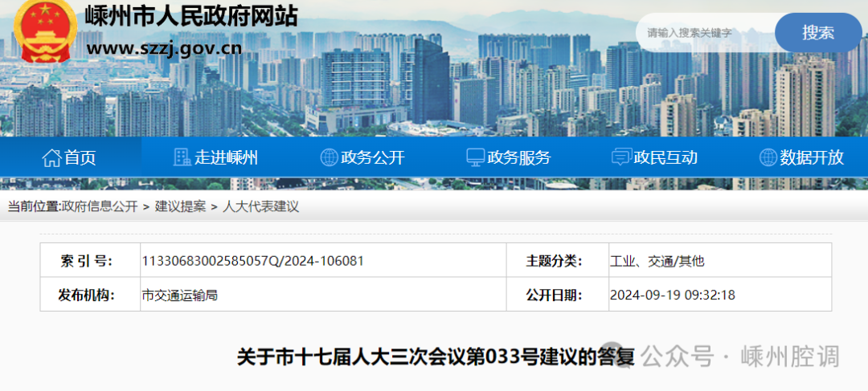Click the site title 嵊州市人民政府网站
Screen dimensions: 868x391
190,15
